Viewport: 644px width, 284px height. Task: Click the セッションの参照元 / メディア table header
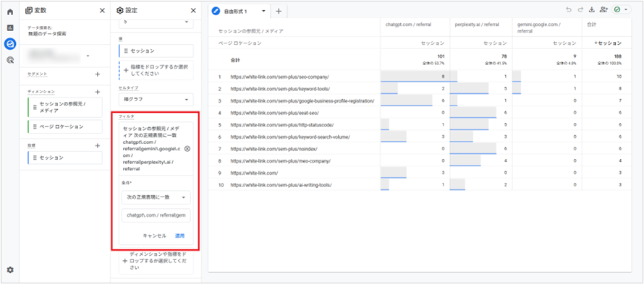[250, 31]
